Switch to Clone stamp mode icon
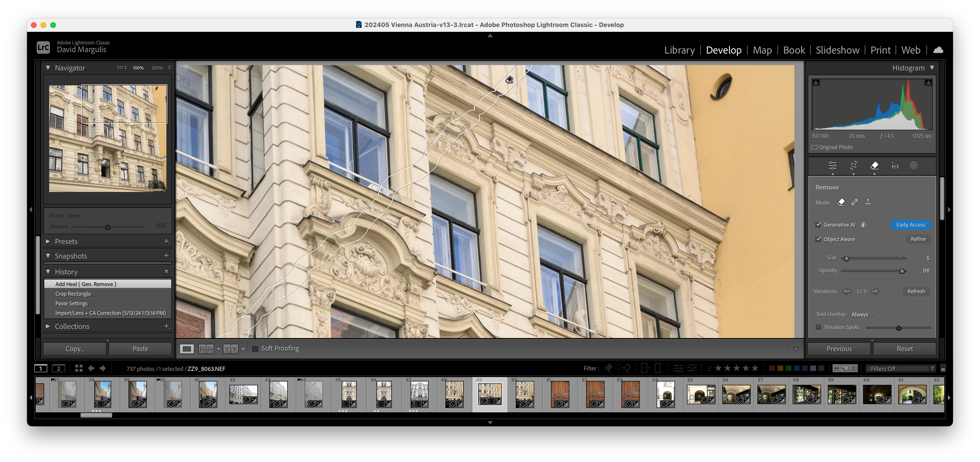This screenshot has height=462, width=980. pos(868,203)
